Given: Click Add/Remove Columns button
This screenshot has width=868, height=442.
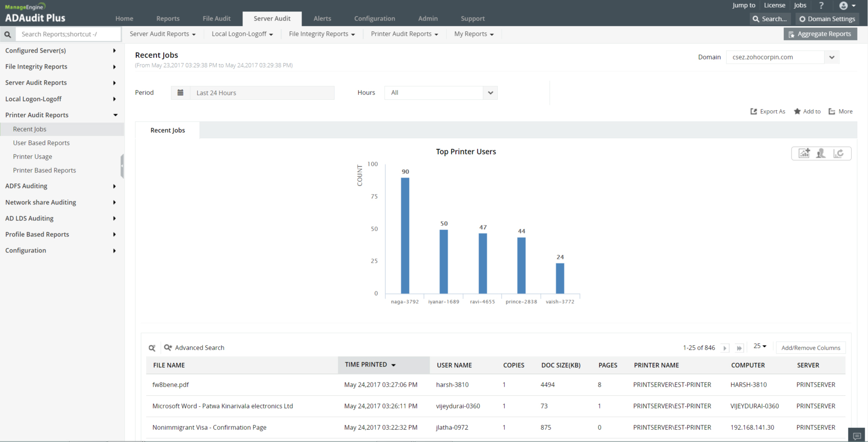Looking at the screenshot, I should click(x=810, y=348).
